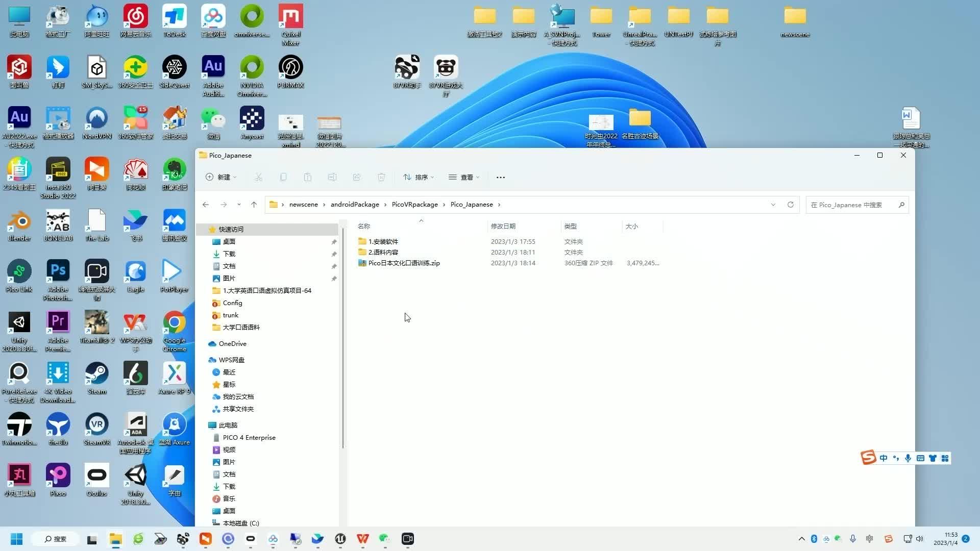Open 我的云文档 in sidebar

pyautogui.click(x=238, y=397)
